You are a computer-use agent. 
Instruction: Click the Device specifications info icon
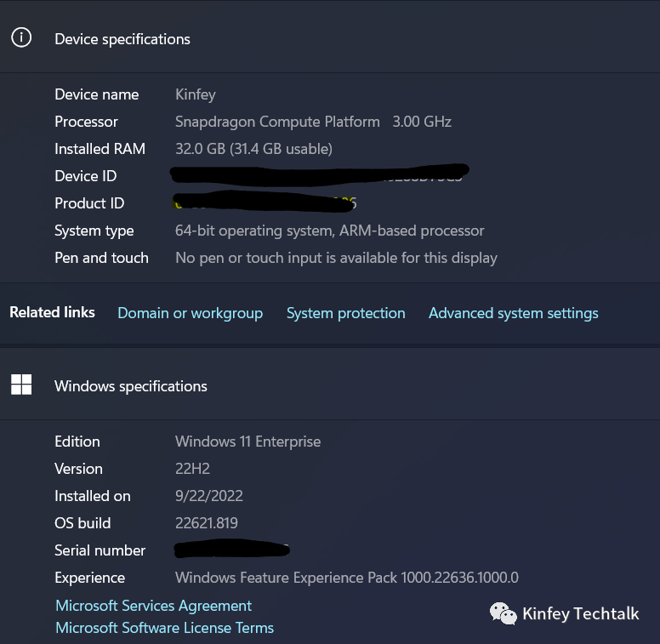point(21,37)
